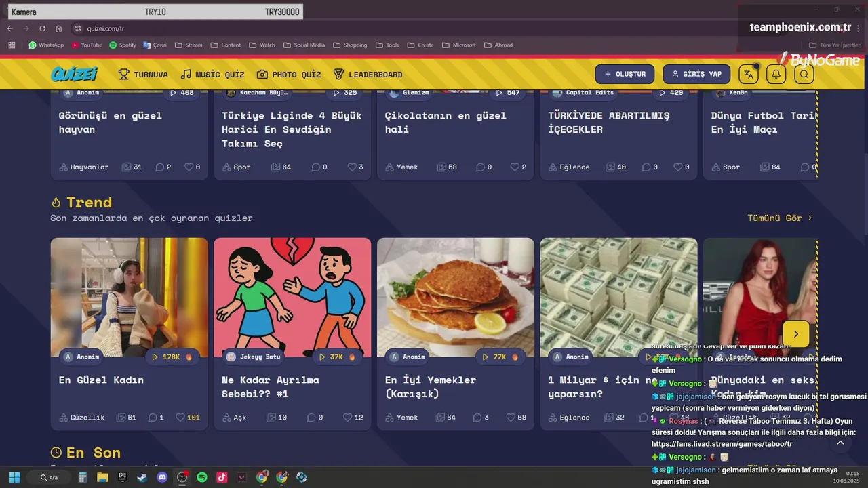
Task: Collapse chat overlay with up chevron
Action: [x=840, y=443]
